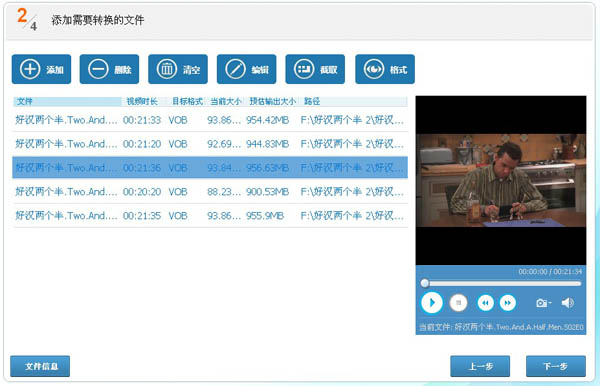The width and height of the screenshot is (600, 386).
Task: Click the 88.23... current size cell
Action: point(224,192)
